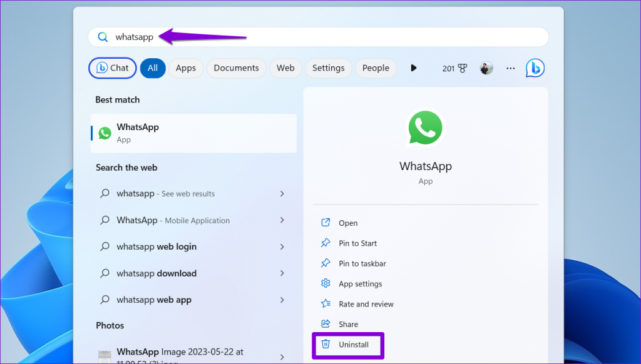The image size is (641, 364).
Task: Switch to the Documents filter
Action: (x=236, y=68)
